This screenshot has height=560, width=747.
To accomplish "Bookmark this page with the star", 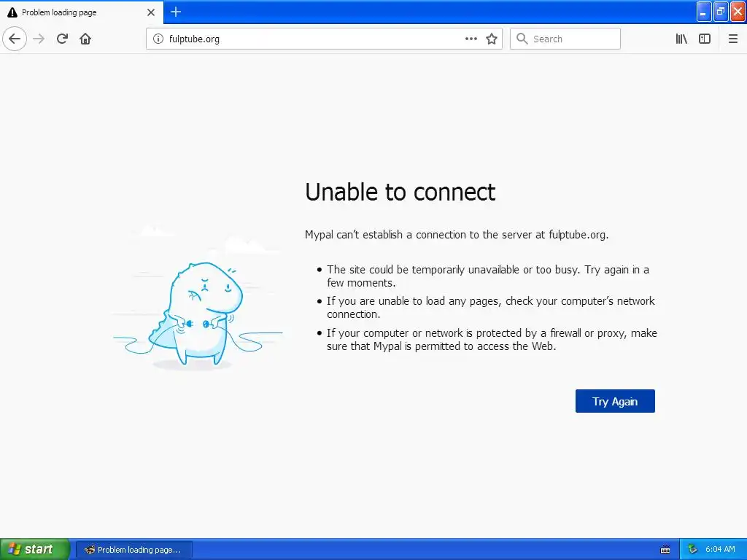I will 492,39.
